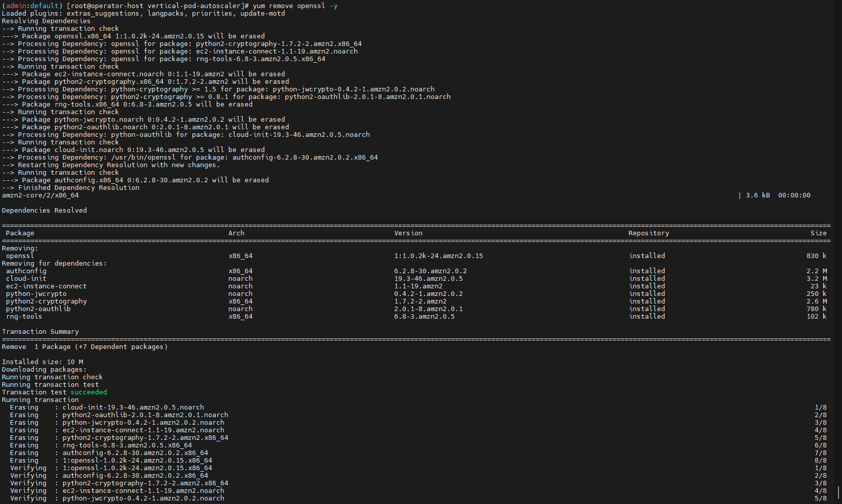
Task: Select 'Package openssl.x86_64 1:1.0.2k-24.amzn2.0.15 will be erased' line
Action: pyautogui.click(x=133, y=36)
